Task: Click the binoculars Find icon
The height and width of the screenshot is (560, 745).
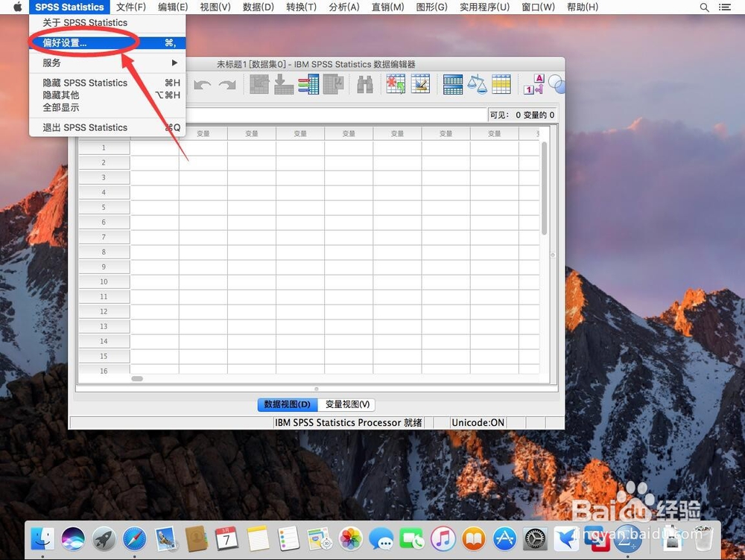Action: [365, 85]
